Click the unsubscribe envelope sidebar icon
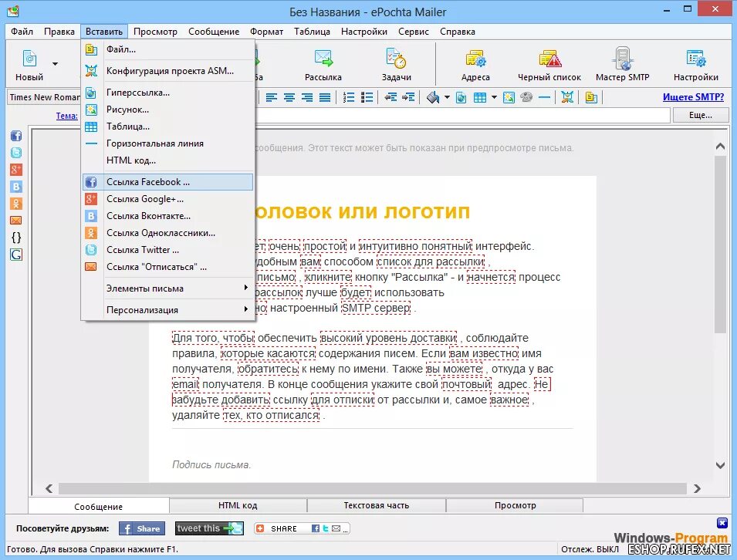The width and height of the screenshot is (737, 560). point(16,221)
